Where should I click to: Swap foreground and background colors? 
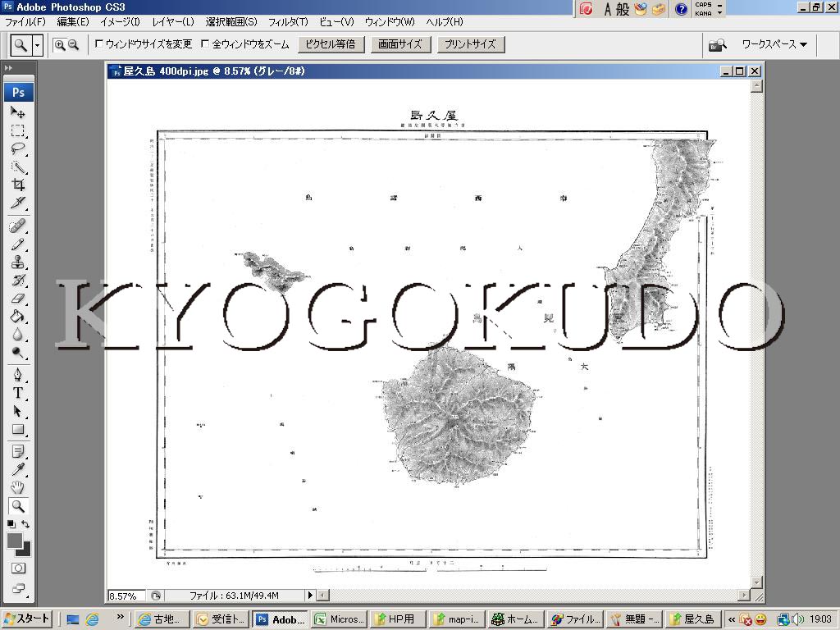click(25, 524)
